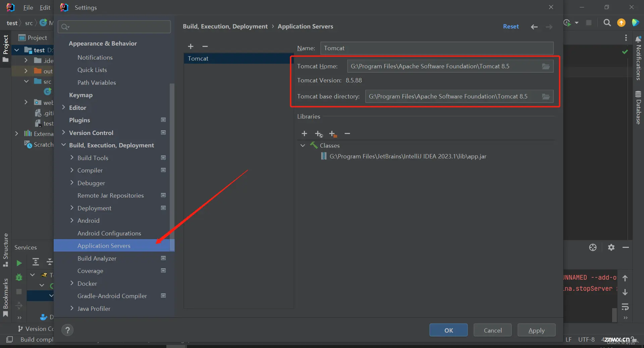Open Plugins settings page
The image size is (644, 348).
[79, 120]
